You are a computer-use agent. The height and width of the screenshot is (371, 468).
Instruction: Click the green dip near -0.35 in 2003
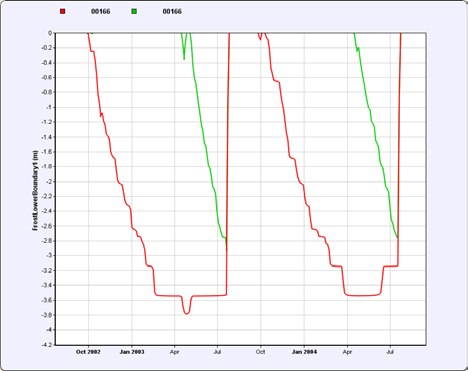point(184,57)
